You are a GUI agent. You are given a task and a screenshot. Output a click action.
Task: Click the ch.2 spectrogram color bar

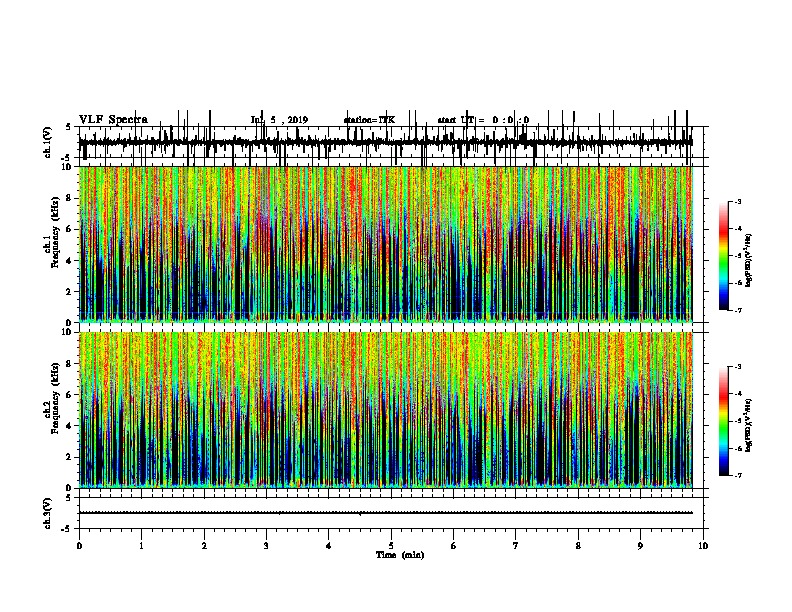(724, 421)
